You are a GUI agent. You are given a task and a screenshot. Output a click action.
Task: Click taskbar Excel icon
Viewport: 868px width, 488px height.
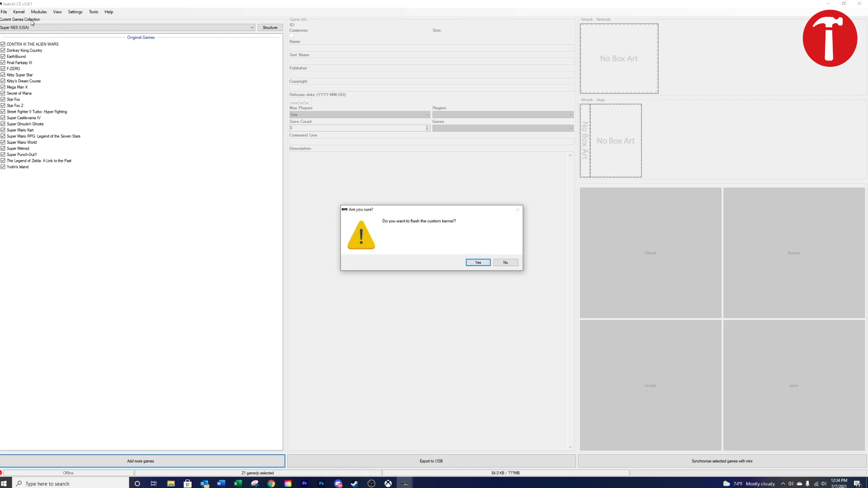coord(238,484)
